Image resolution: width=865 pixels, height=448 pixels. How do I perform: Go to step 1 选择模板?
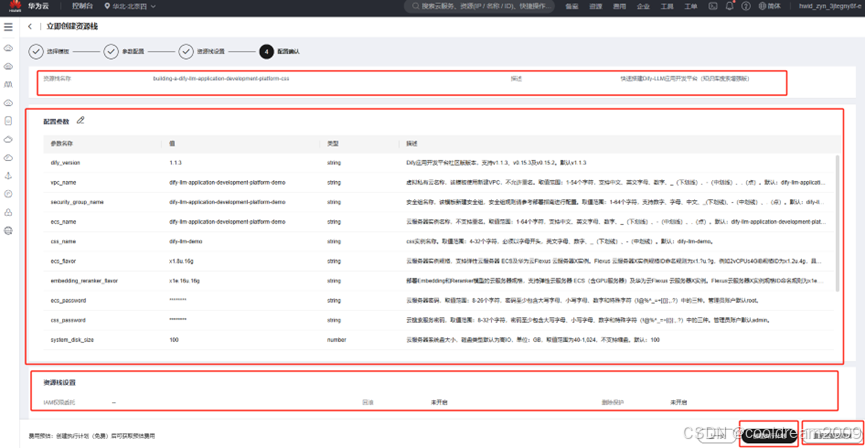50,51
